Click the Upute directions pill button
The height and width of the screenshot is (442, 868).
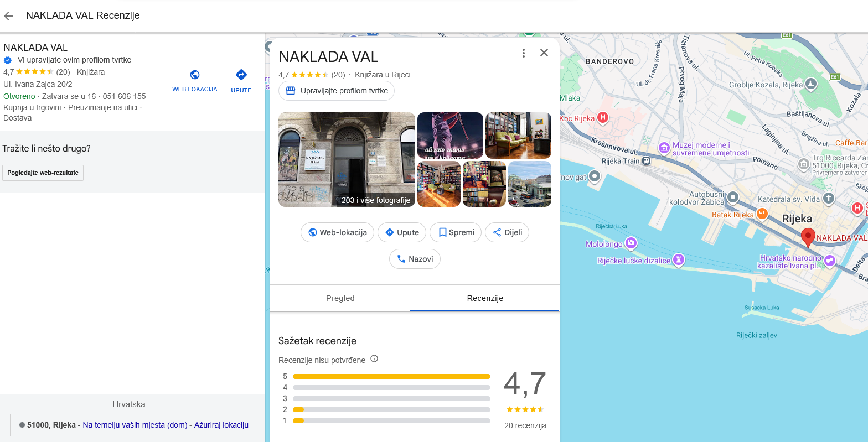[402, 232]
